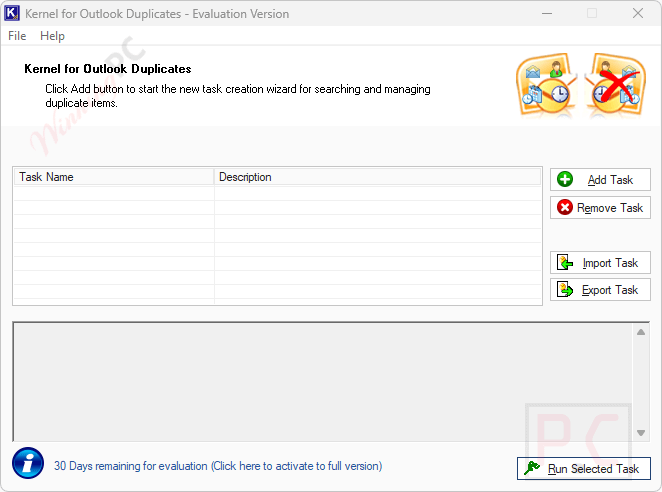Image resolution: width=662 pixels, height=492 pixels.
Task: Click the Export Task button
Action: (600, 290)
